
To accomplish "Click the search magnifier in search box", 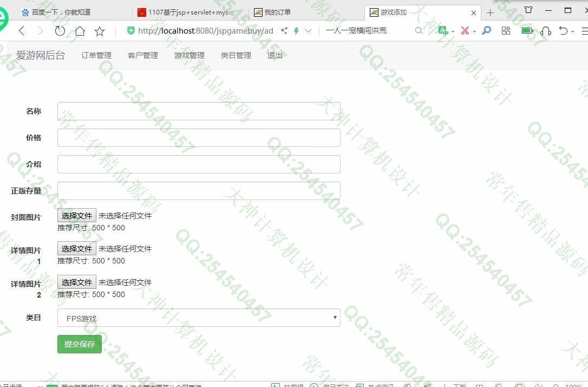I will [x=419, y=31].
